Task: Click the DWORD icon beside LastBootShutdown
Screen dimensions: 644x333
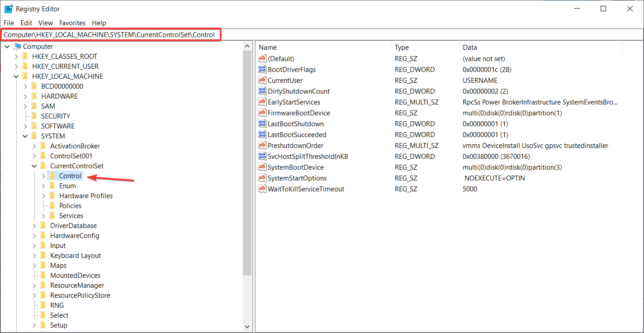Action: (262, 124)
